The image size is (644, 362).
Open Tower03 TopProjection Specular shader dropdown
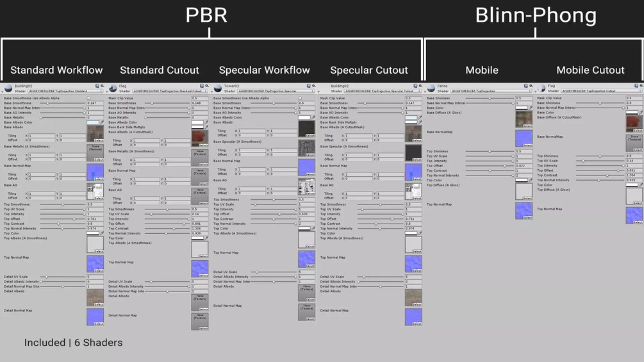pyautogui.click(x=276, y=91)
